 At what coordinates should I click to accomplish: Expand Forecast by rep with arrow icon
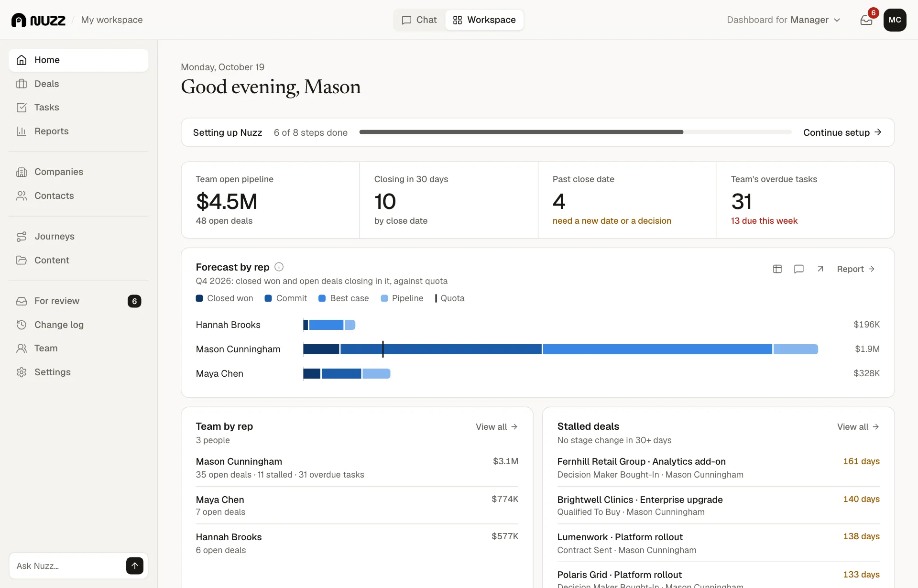click(820, 269)
